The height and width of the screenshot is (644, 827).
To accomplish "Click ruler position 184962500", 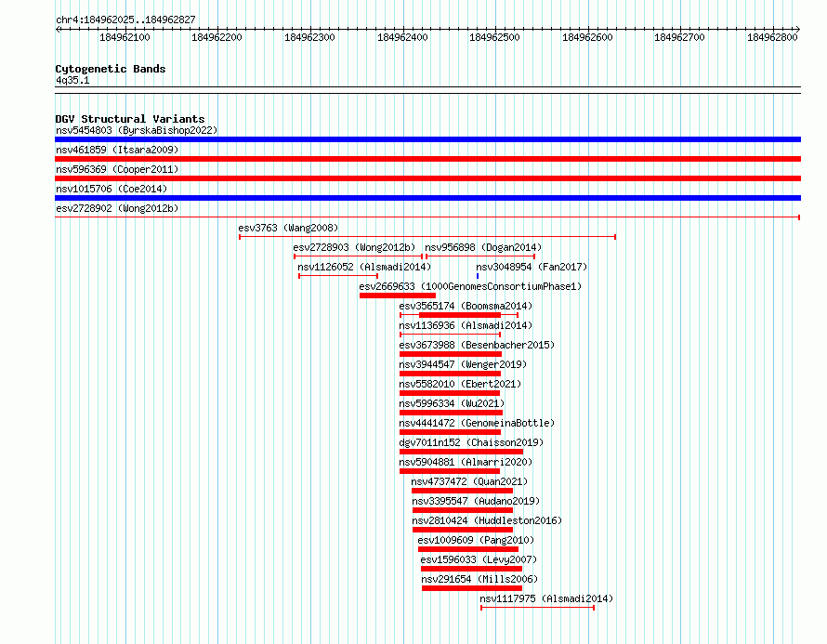I will (x=494, y=37).
